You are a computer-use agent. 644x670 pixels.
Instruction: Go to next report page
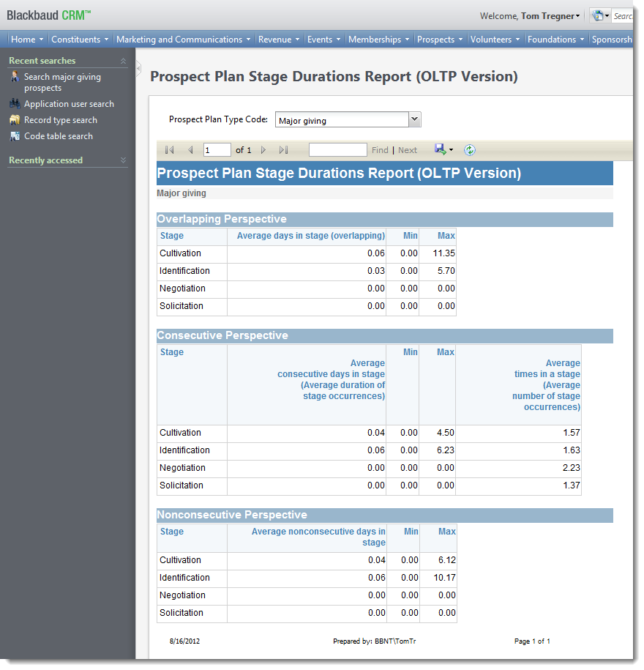[x=263, y=150]
